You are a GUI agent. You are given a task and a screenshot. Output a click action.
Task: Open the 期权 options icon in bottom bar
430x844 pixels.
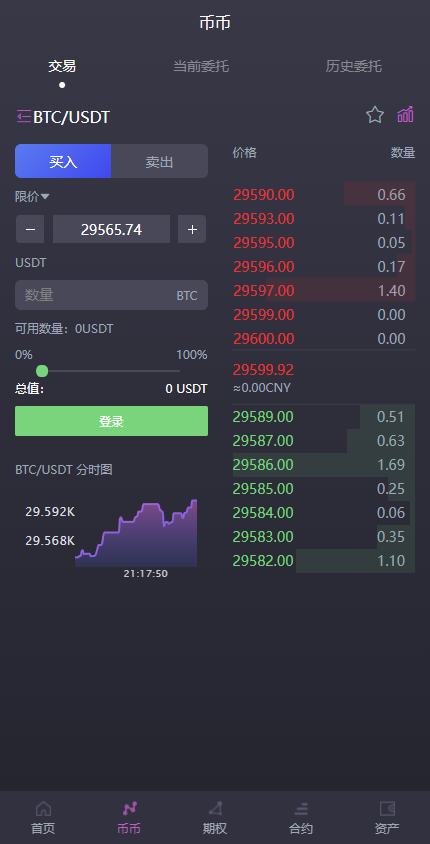(x=215, y=808)
